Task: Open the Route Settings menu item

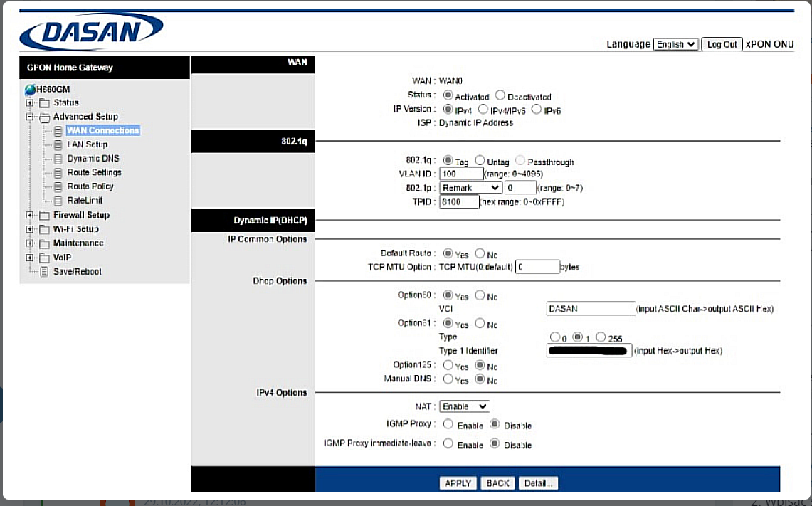Action: [94, 172]
